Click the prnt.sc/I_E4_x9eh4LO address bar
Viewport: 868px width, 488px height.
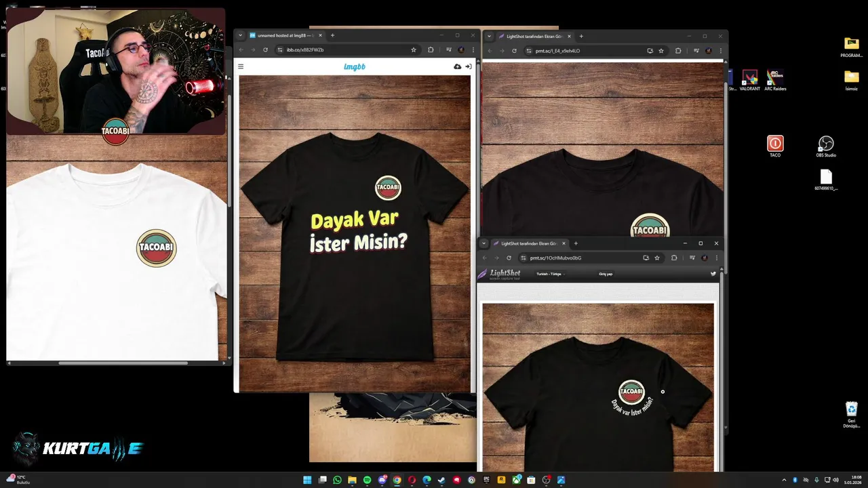pos(595,50)
